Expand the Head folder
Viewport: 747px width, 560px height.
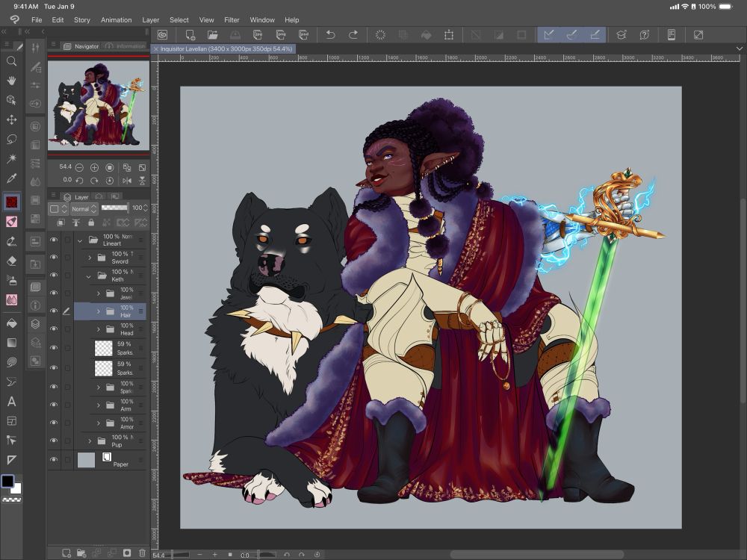[x=98, y=329]
